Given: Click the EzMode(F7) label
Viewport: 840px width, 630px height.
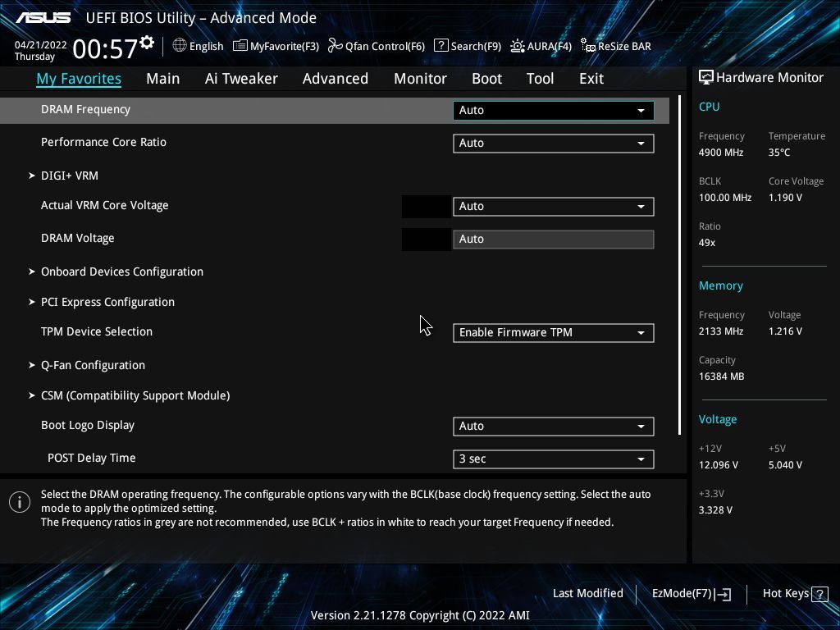Looking at the screenshot, I should 682,594.
